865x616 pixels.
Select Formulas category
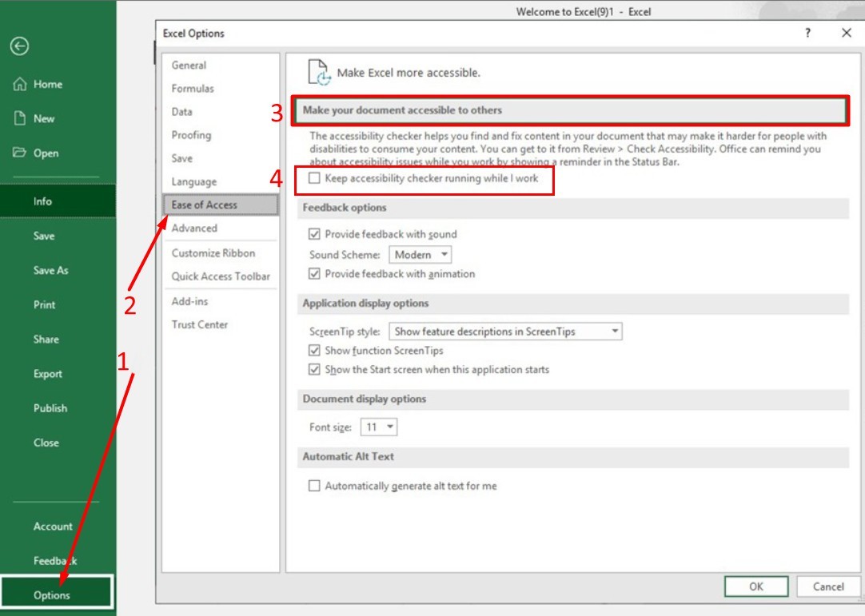tap(221, 88)
